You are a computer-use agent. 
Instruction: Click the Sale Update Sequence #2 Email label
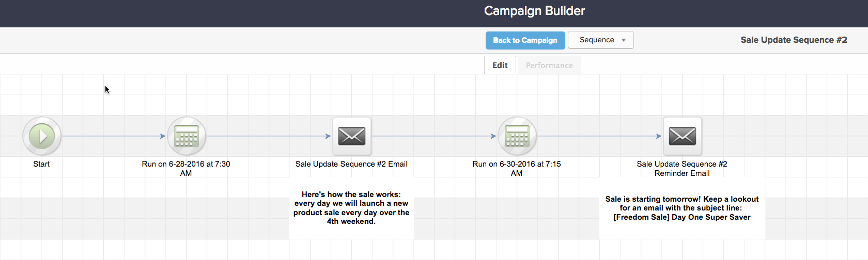[x=351, y=164]
